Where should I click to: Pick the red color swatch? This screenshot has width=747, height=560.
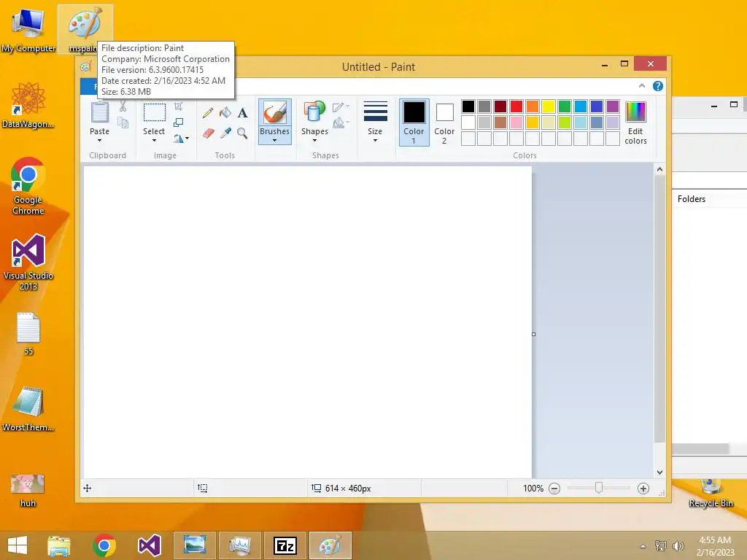[x=516, y=106]
